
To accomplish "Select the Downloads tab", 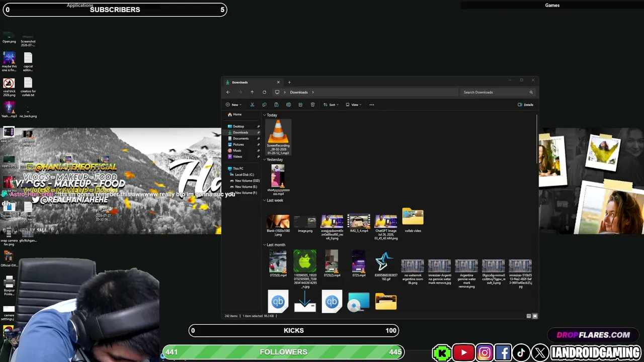I will coord(252,82).
